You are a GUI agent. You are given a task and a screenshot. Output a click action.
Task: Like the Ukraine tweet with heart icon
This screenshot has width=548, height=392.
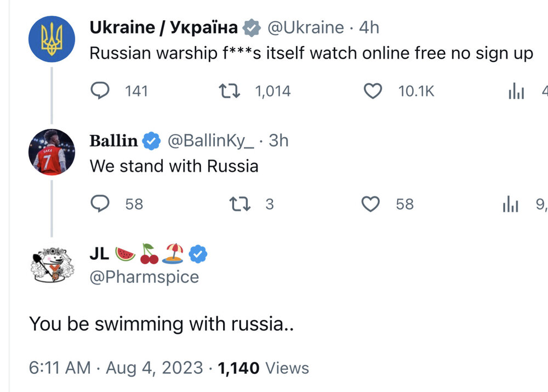click(x=373, y=90)
